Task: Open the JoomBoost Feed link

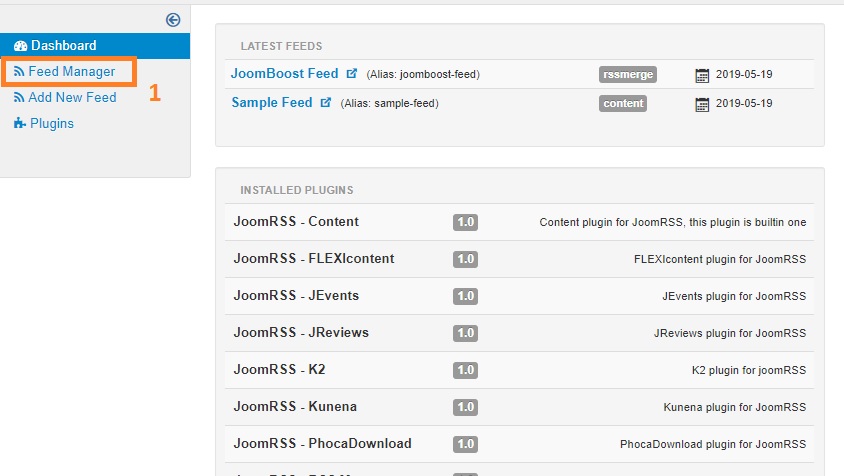Action: pos(285,74)
